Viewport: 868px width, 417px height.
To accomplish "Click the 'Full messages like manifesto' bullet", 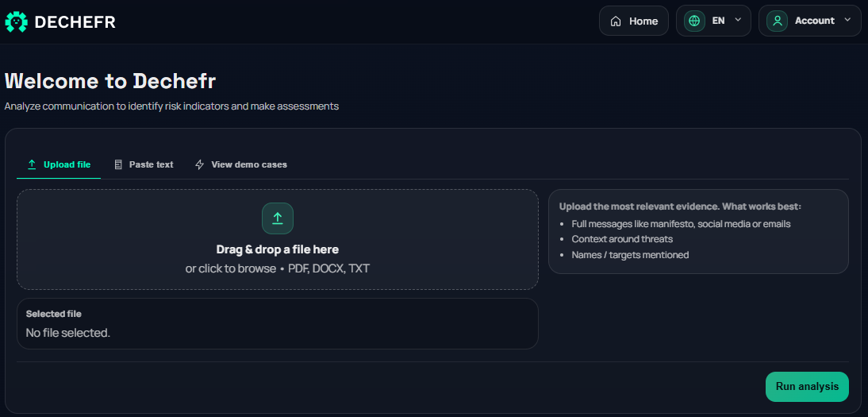I will [x=681, y=224].
